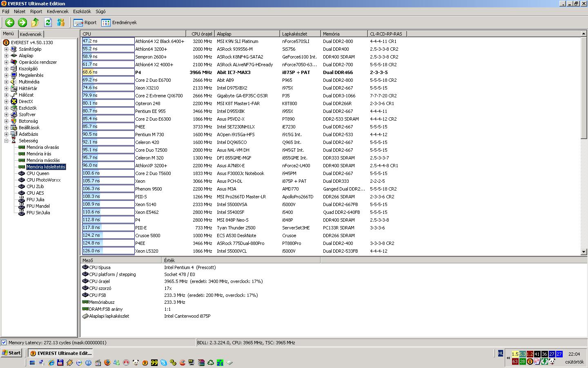This screenshot has height=368, width=588.
Task: Expand the Megjelenítés tree node
Action: point(6,75)
